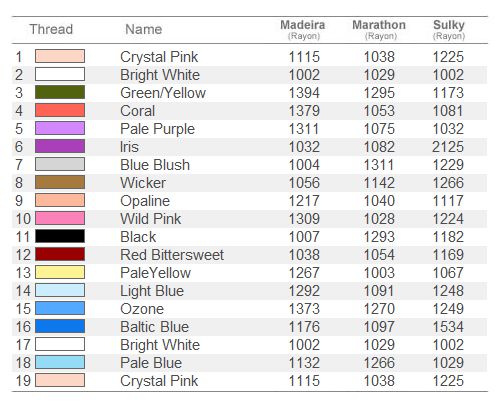Image resolution: width=500 pixels, height=402 pixels.
Task: Select the Pale Purple name text
Action: pos(157,129)
